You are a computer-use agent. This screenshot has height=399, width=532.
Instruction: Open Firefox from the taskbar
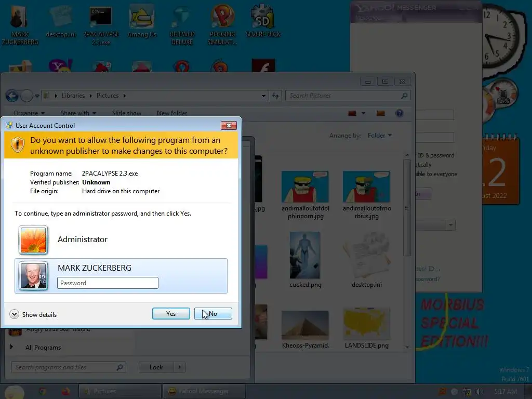pyautogui.click(x=66, y=391)
